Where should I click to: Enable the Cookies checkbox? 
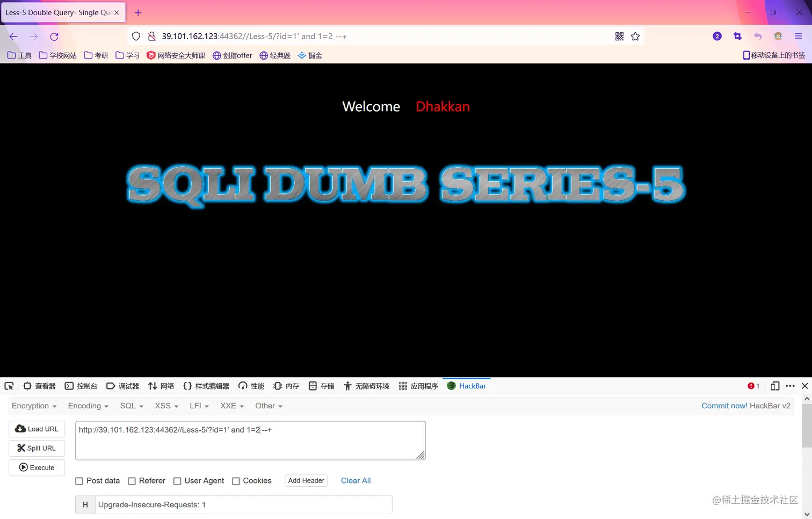(x=236, y=481)
